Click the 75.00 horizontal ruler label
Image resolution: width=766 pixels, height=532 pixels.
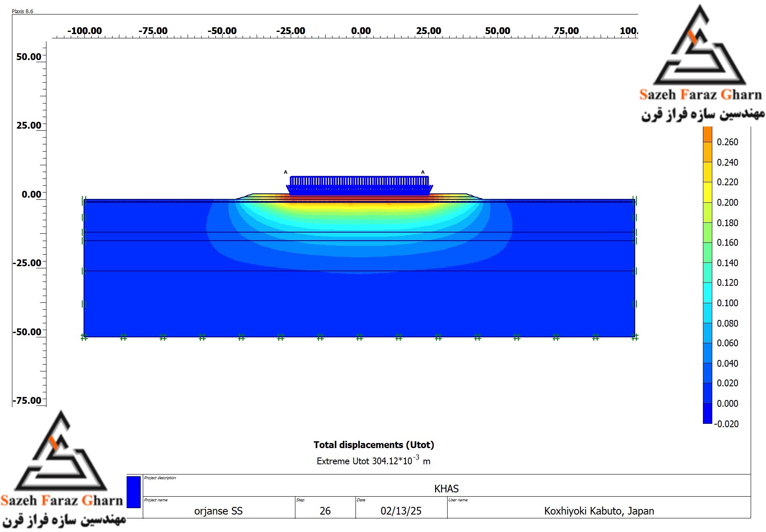pos(566,31)
